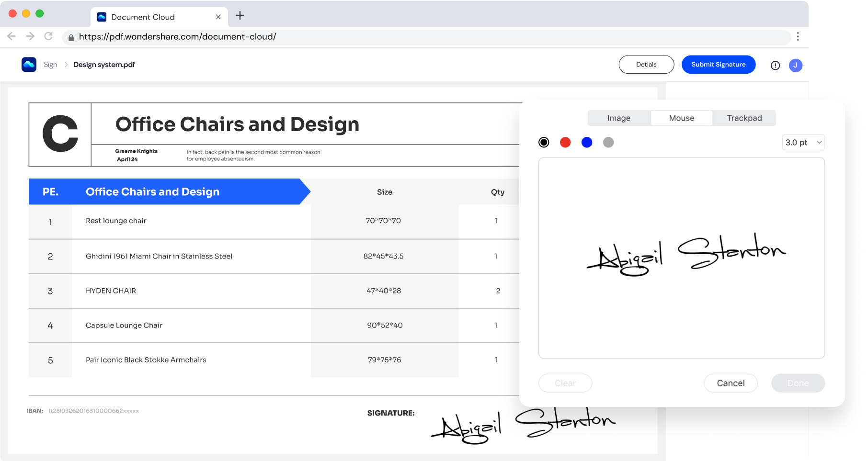Select the black pen color
The height and width of the screenshot is (461, 868).
click(544, 142)
